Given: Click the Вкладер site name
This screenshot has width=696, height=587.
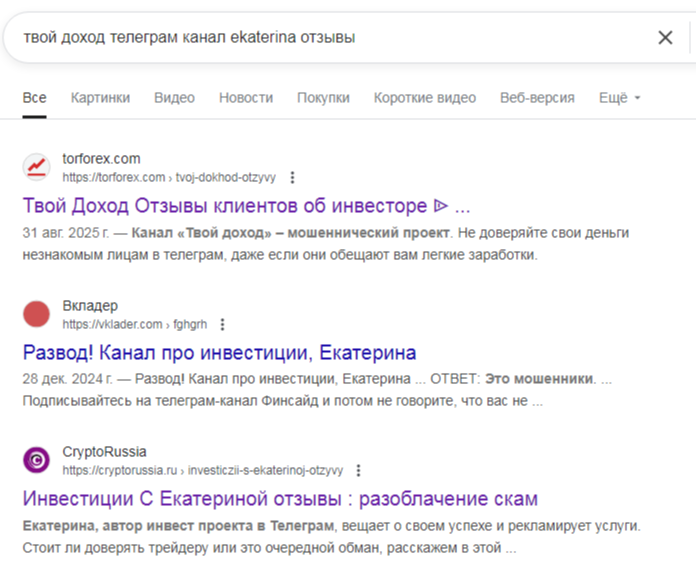Looking at the screenshot, I should click(x=90, y=305).
